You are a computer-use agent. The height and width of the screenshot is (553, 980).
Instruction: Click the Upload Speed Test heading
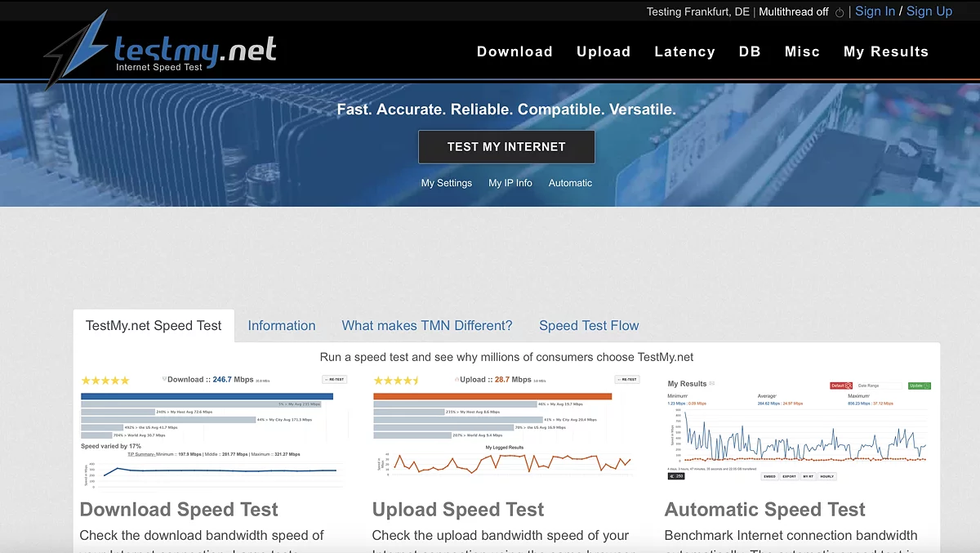pos(458,510)
